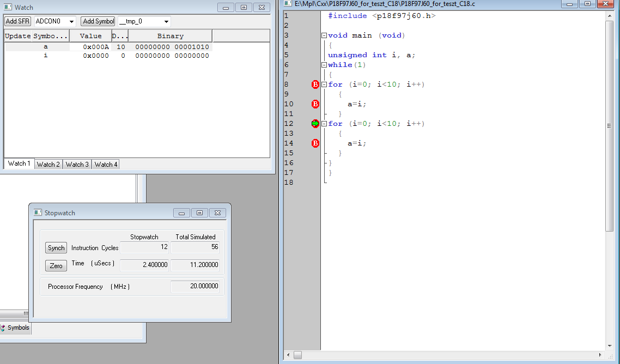
Task: Select symbol 'a' in watch list
Action: pos(45,47)
